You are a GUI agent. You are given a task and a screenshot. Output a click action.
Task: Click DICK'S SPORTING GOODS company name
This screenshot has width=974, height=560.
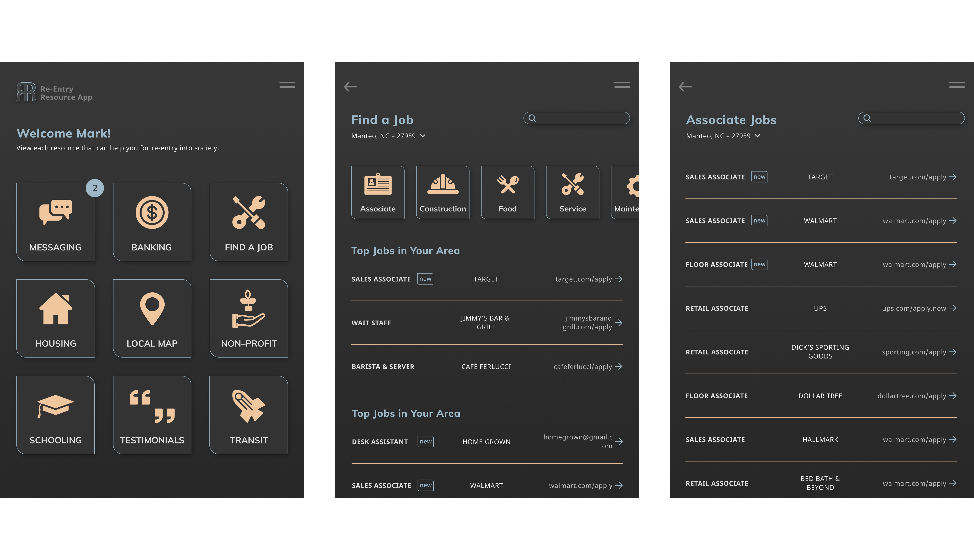(820, 351)
